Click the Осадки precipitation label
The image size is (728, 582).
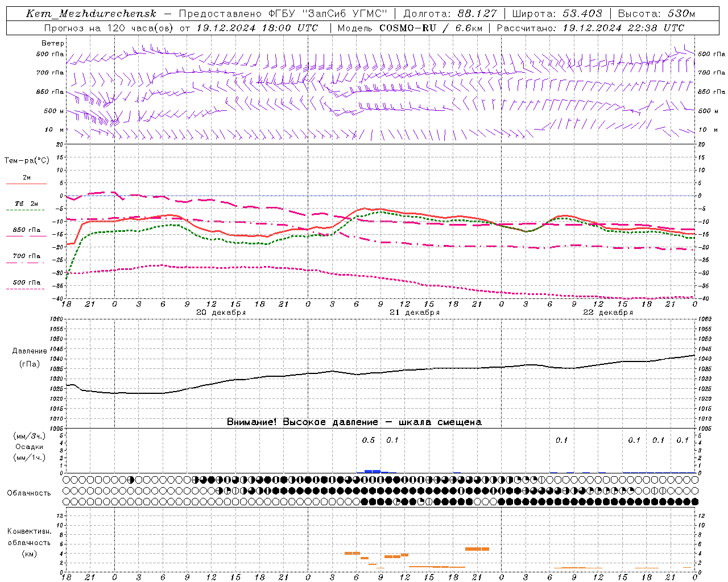click(29, 447)
